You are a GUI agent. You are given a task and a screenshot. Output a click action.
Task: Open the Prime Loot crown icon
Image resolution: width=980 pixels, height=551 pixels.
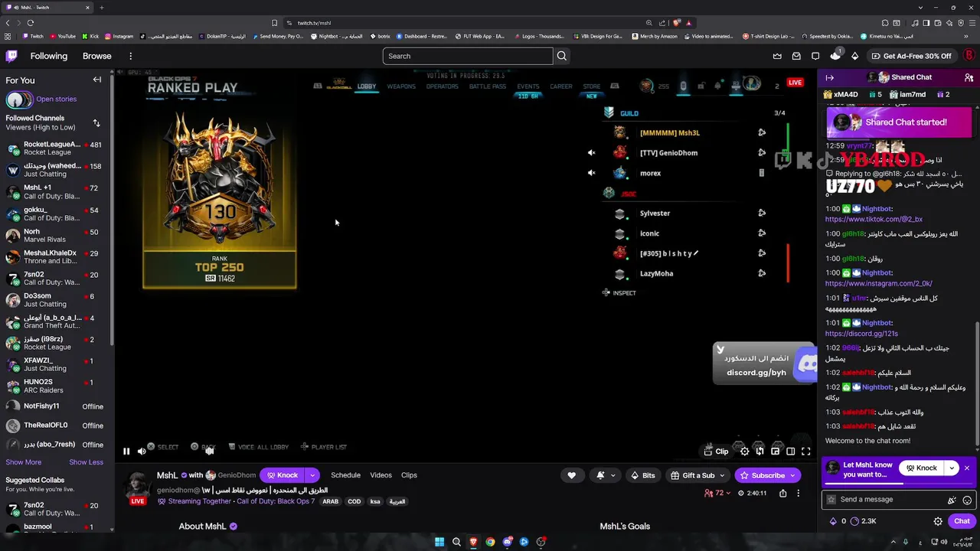coord(777,56)
